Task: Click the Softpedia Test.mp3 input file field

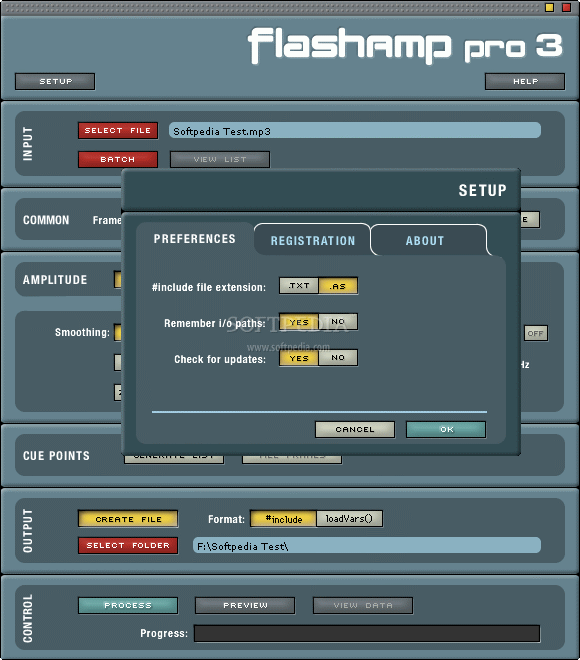Action: [x=355, y=130]
